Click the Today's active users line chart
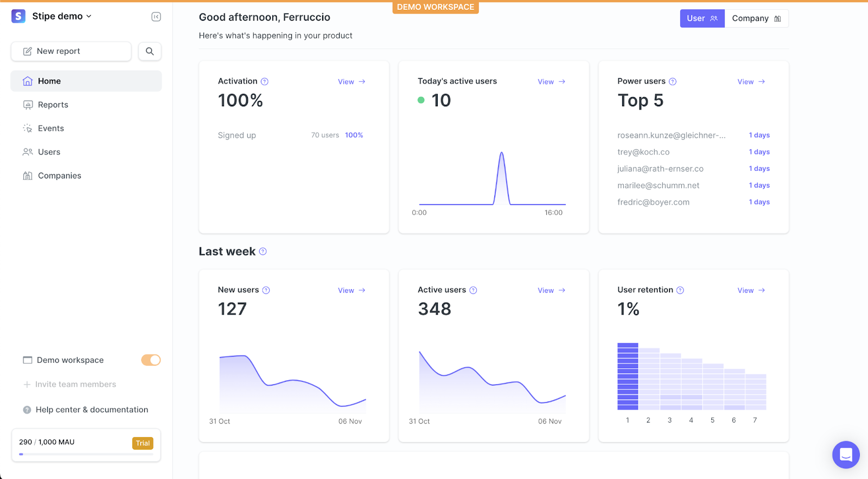The width and height of the screenshot is (868, 479). point(493,178)
